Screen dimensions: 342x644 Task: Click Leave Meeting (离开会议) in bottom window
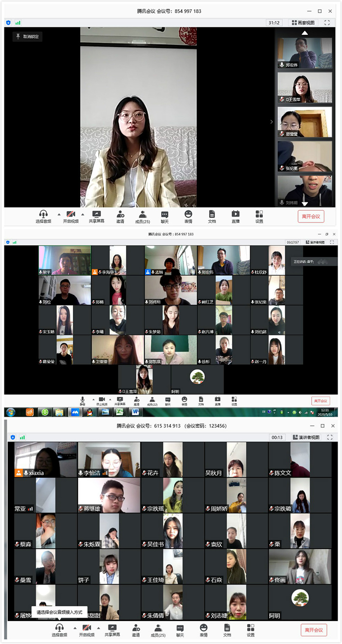pos(314,630)
